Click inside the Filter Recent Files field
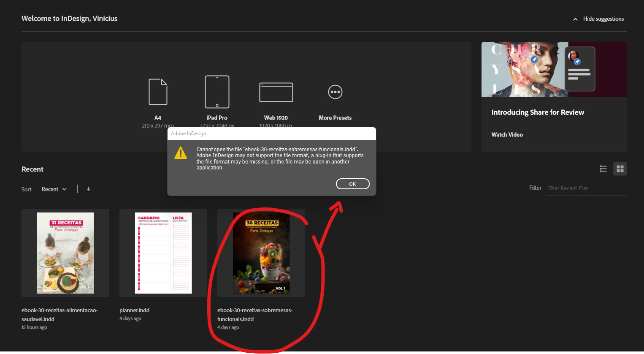644x354 pixels. click(586, 188)
